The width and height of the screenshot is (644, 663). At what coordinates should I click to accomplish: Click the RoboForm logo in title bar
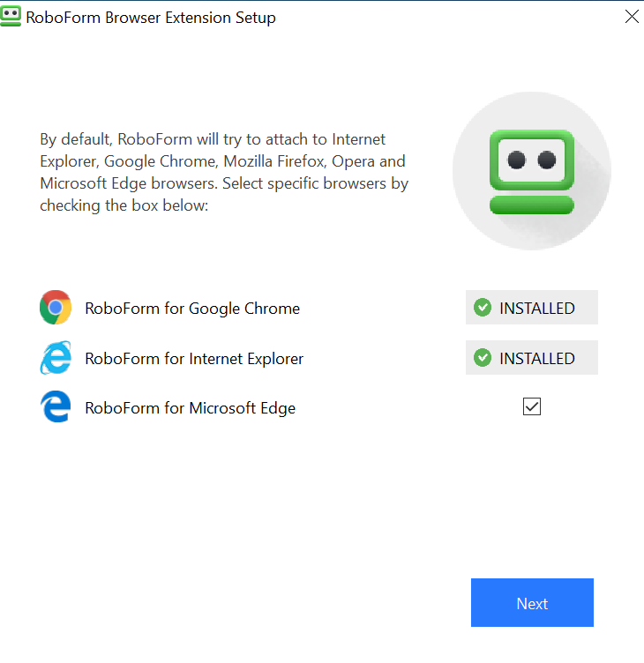point(11,17)
